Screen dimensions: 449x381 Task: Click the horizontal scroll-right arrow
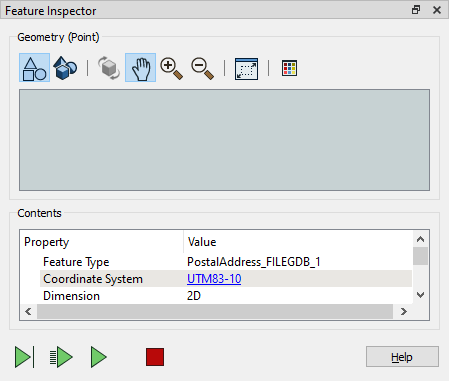click(x=404, y=312)
